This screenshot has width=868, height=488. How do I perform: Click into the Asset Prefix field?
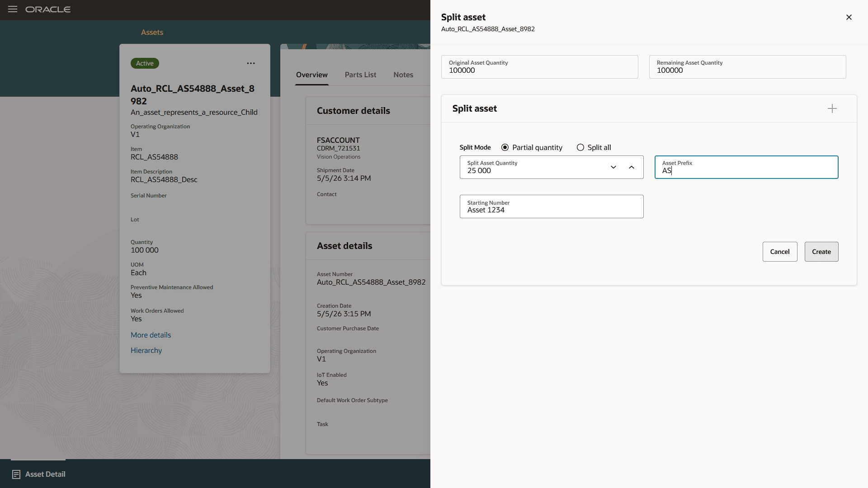pyautogui.click(x=746, y=167)
